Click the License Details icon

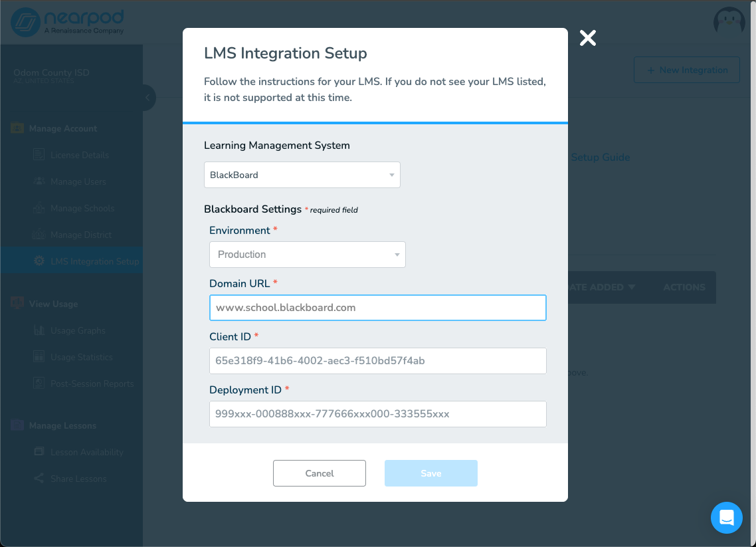coord(39,154)
